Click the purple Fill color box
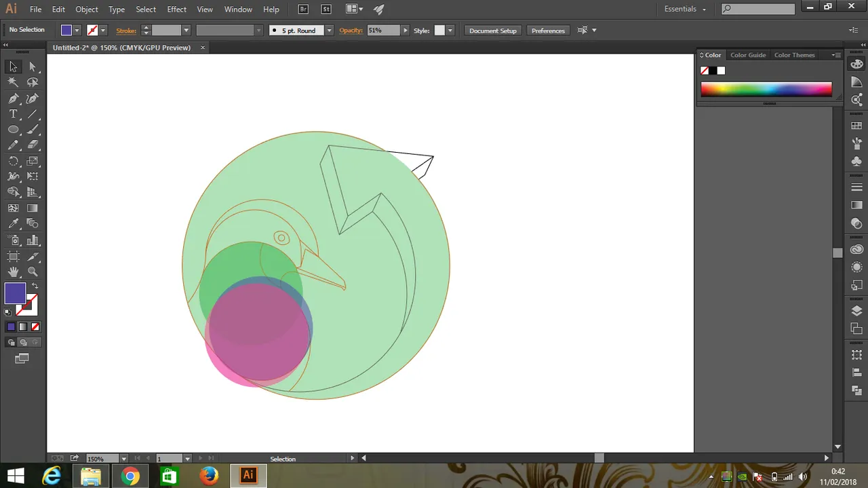The image size is (868, 488). (x=15, y=293)
